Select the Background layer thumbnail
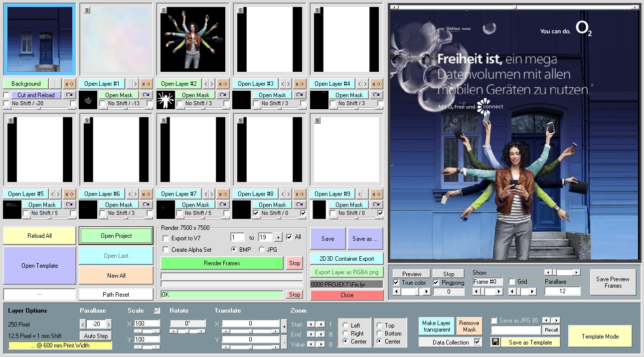This screenshot has width=644, height=357. 39,39
